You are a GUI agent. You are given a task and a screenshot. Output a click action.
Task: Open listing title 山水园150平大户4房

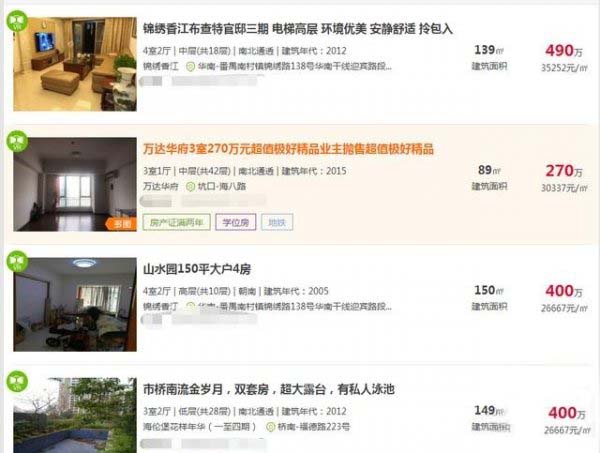[197, 269]
